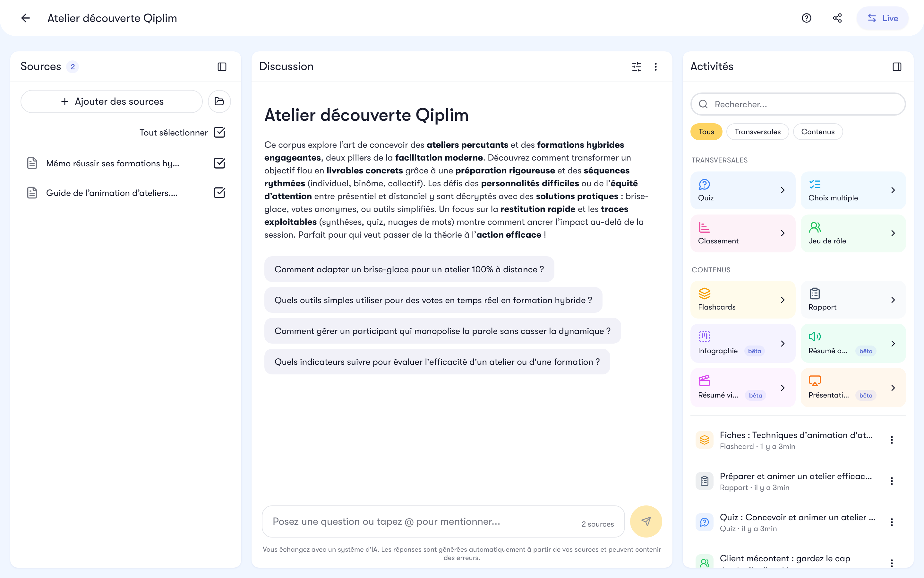The image size is (924, 578).
Task: Click the Mémo réussir ses formations document icon
Action: 32,163
